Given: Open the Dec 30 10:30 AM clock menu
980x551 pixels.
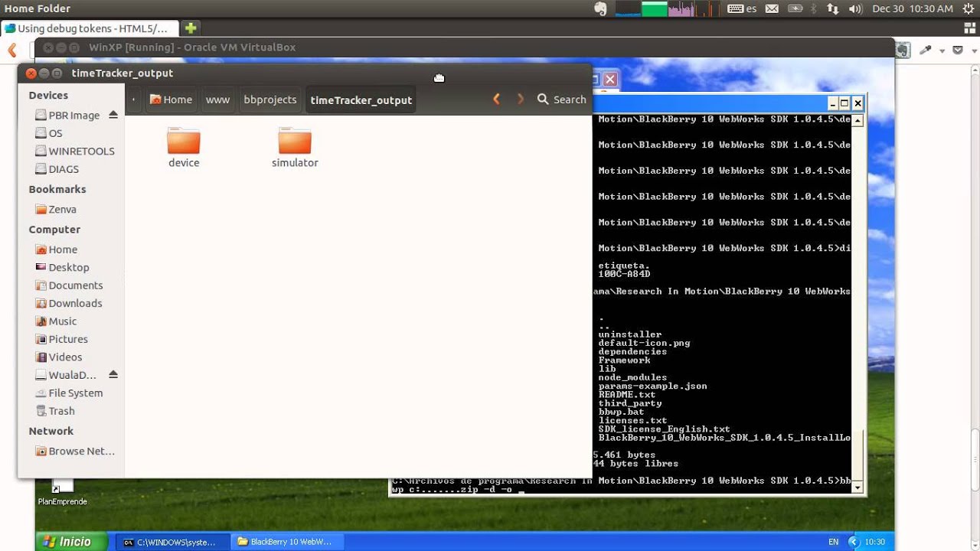Looking at the screenshot, I should (913, 8).
